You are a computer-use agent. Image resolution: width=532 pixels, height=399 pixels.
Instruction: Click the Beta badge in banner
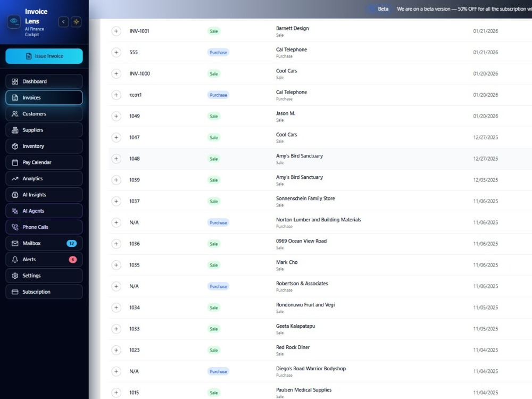379,9
